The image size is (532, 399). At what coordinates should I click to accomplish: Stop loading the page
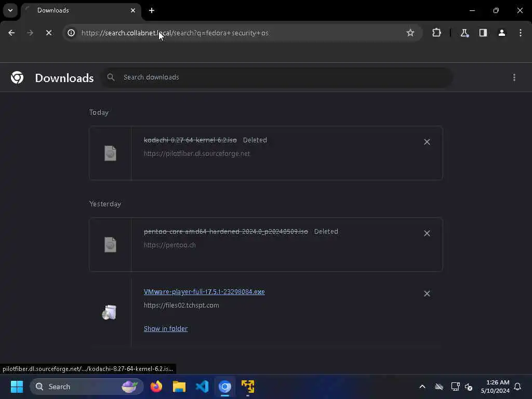tap(49, 33)
